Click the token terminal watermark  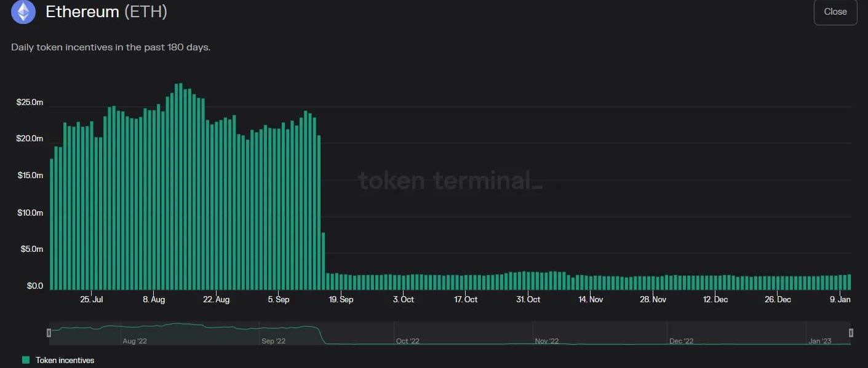(x=450, y=181)
